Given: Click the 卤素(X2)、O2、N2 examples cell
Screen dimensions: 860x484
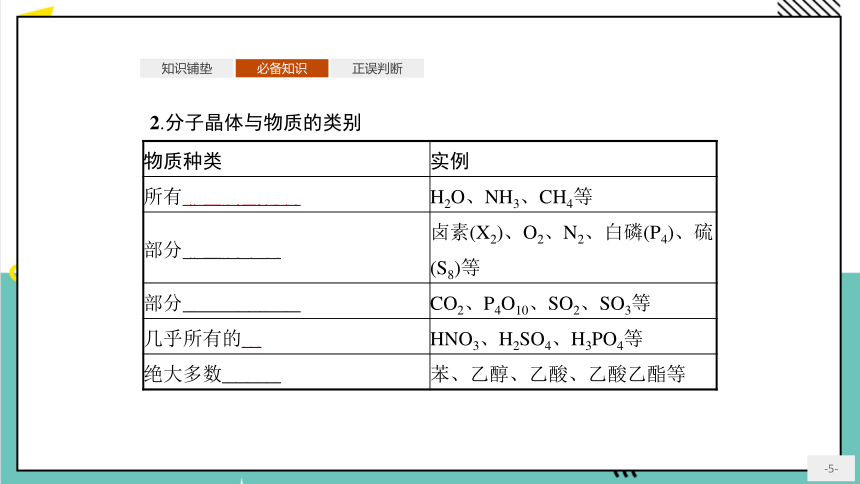Looking at the screenshot, I should (573, 248).
